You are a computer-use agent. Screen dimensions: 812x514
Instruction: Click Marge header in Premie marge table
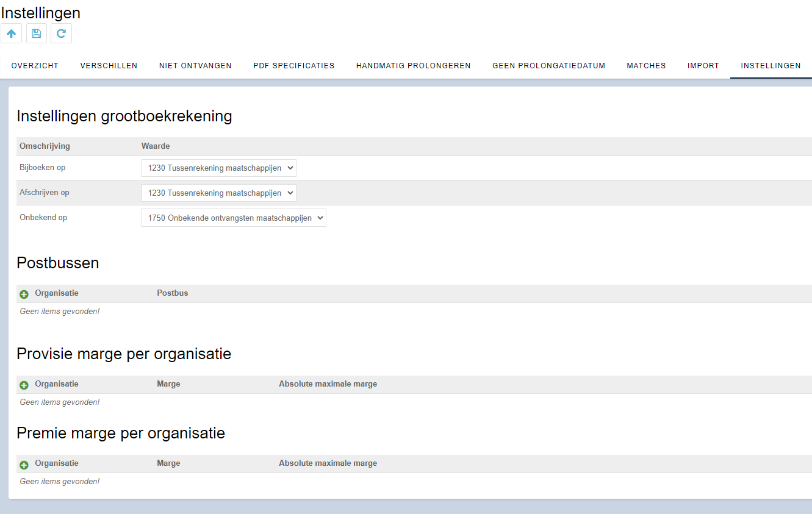click(168, 463)
